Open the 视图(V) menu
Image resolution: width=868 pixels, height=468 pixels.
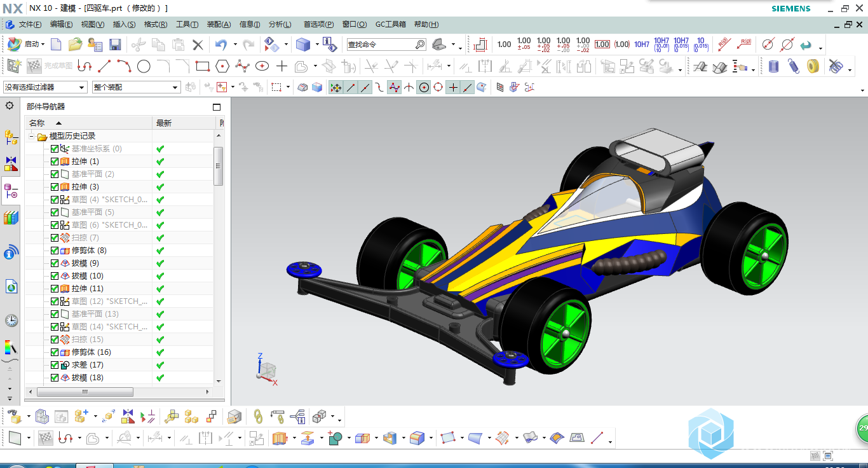(x=93, y=24)
